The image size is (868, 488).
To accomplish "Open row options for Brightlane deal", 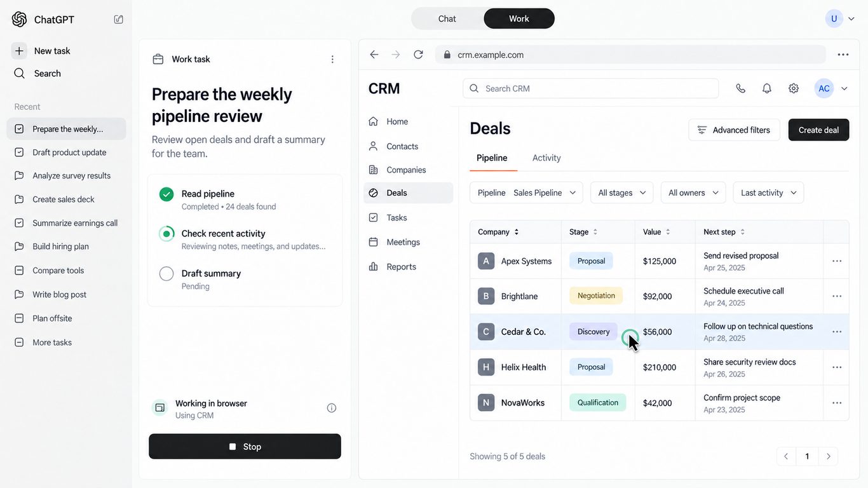I will pyautogui.click(x=837, y=296).
